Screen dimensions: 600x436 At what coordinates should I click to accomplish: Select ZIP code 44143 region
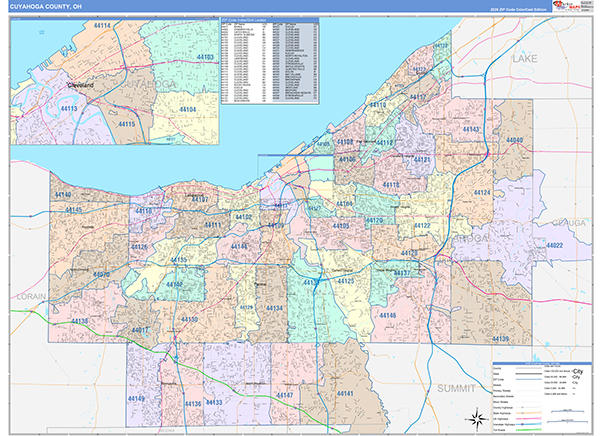tap(471, 129)
